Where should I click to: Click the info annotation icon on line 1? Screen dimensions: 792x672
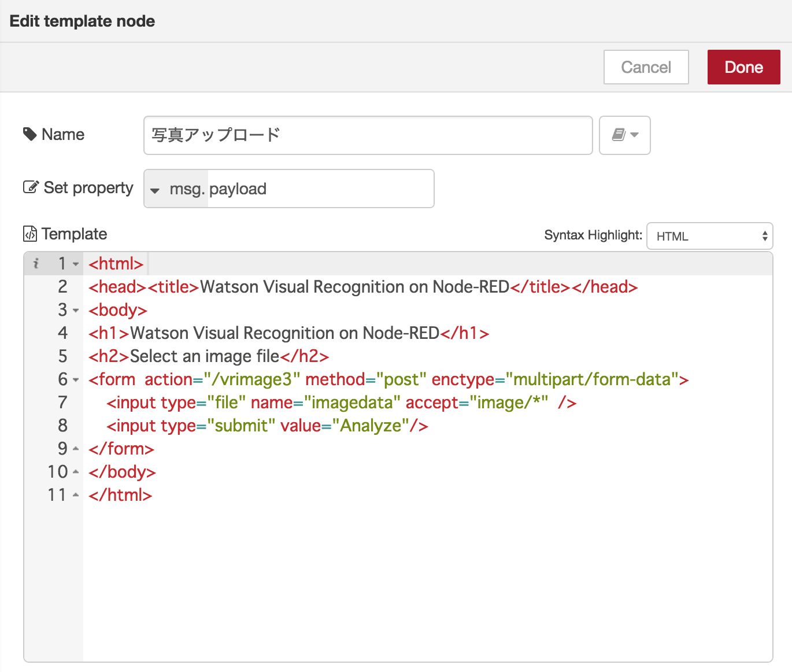click(x=36, y=264)
